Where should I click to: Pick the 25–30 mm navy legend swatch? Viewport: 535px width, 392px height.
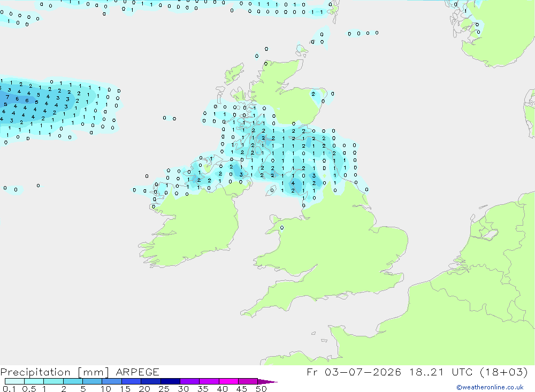click(x=170, y=381)
